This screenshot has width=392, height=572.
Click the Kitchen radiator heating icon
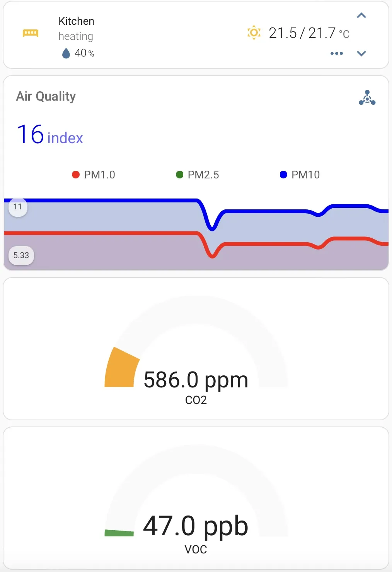31,33
